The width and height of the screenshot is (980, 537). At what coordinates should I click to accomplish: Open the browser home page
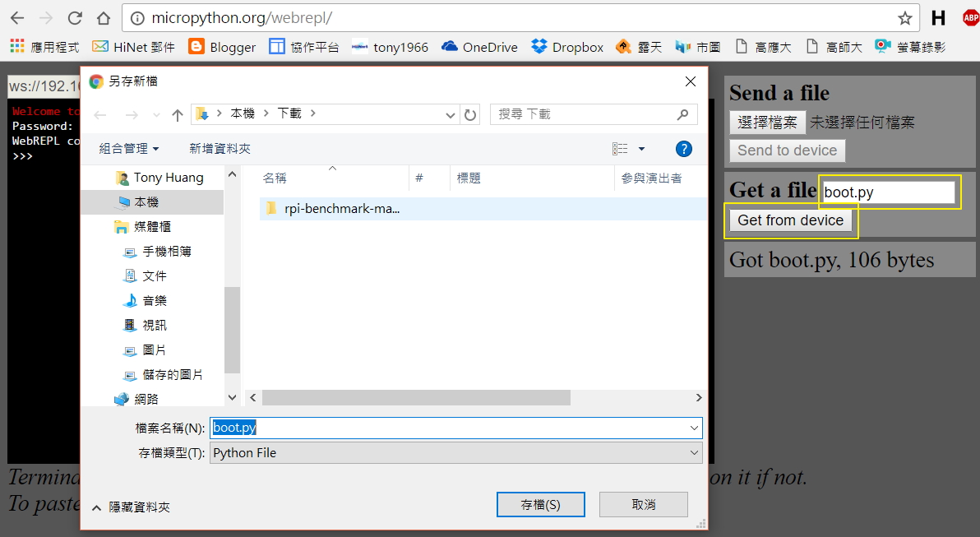coord(104,18)
